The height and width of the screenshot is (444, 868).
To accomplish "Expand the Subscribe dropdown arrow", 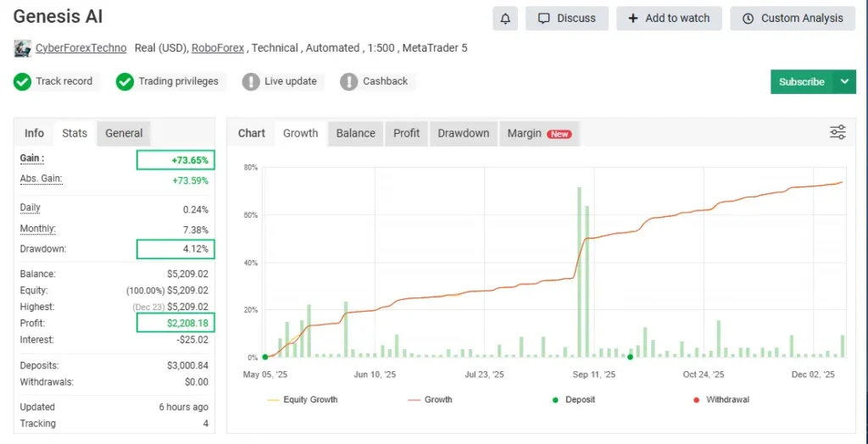I will 844,82.
